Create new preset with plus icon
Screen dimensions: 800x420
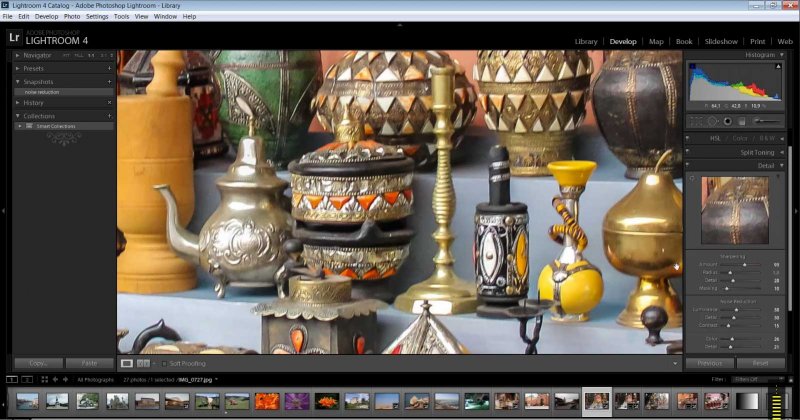109,68
